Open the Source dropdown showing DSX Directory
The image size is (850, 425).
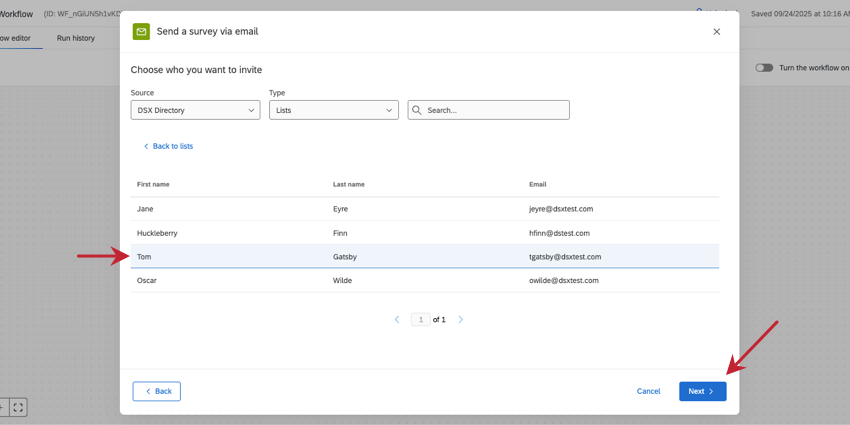point(195,110)
